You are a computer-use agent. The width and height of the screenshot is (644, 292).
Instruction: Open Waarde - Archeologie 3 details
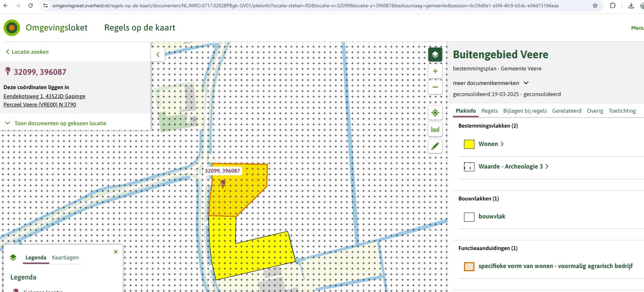[x=513, y=166]
